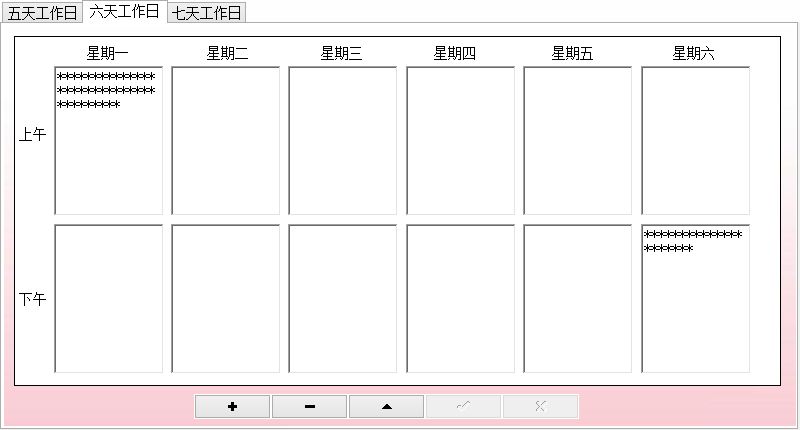
Task: Click the 星期五 column header
Action: click(x=572, y=53)
